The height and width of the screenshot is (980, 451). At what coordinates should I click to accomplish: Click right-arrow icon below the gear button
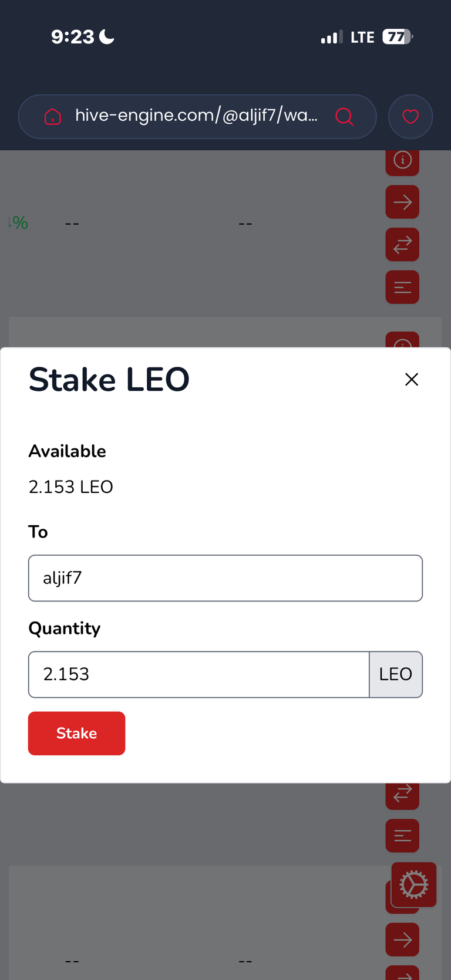point(402,940)
